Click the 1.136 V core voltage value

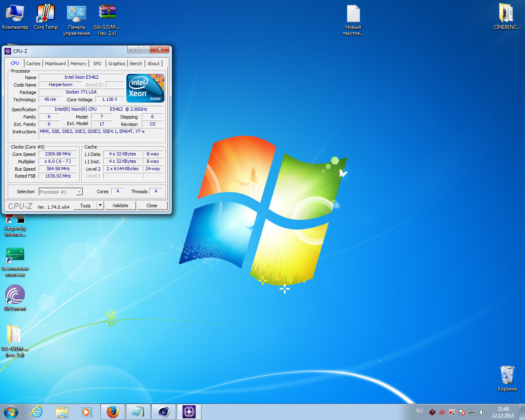pyautogui.click(x=110, y=99)
